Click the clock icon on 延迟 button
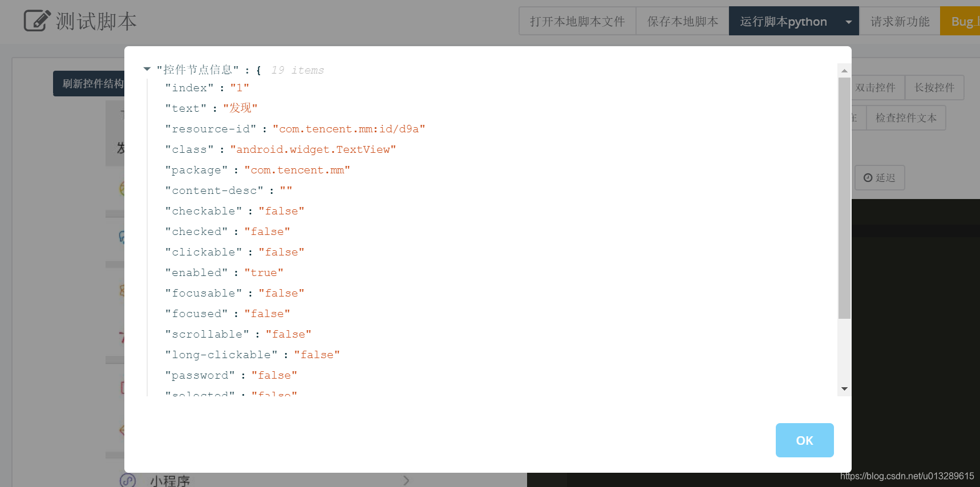 click(868, 178)
